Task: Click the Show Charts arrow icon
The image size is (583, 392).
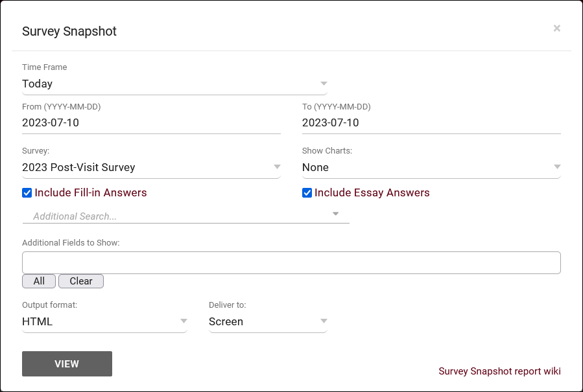Action: [x=557, y=167]
